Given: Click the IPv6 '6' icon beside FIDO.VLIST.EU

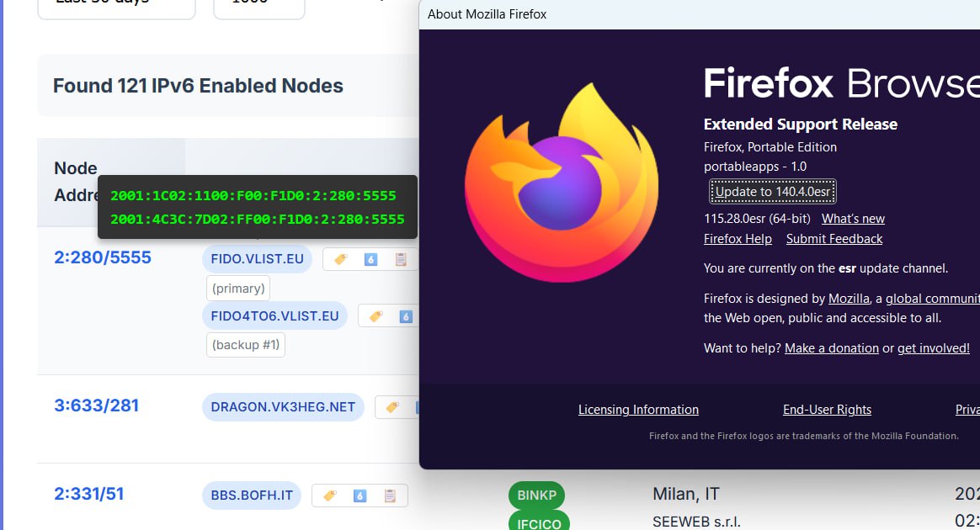Looking at the screenshot, I should point(370,260).
